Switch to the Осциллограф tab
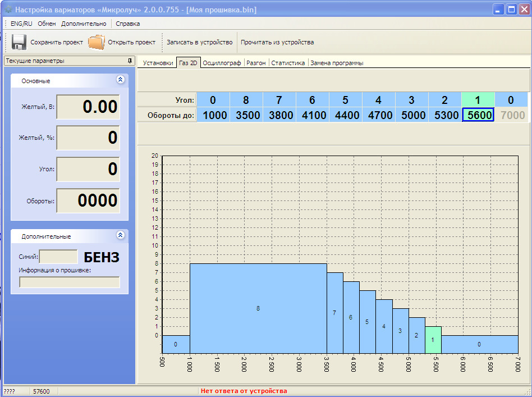Viewport: 532px width, 397px height. pos(222,63)
